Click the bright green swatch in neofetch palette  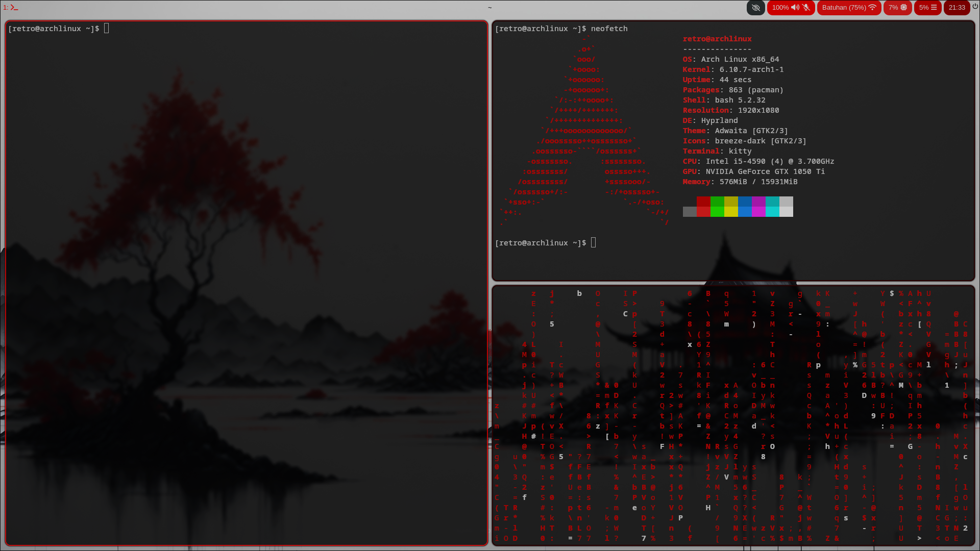[x=717, y=212]
